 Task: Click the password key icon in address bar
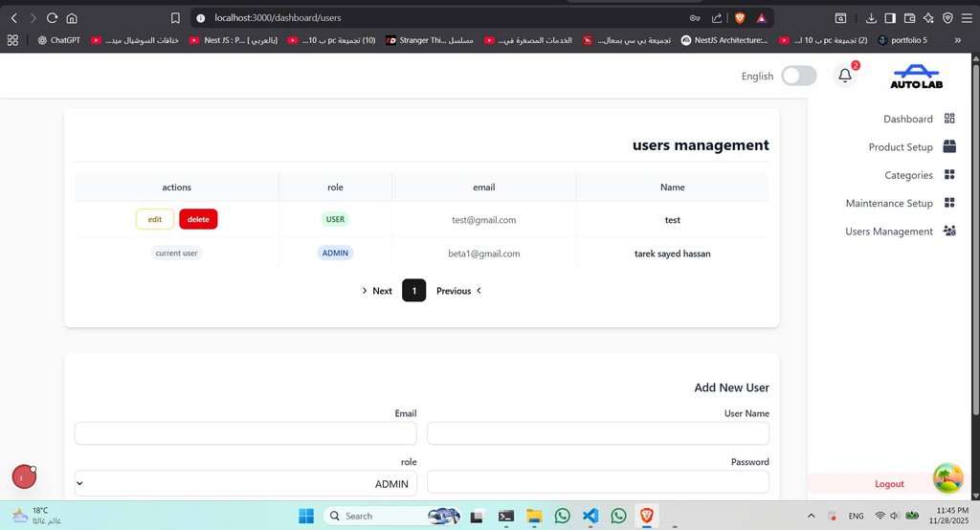tap(695, 18)
